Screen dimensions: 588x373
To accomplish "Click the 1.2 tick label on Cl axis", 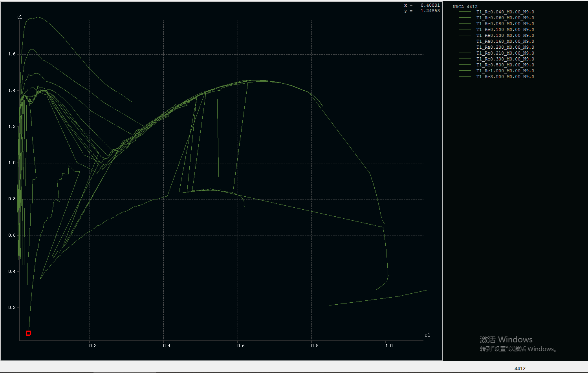I will [x=12, y=126].
